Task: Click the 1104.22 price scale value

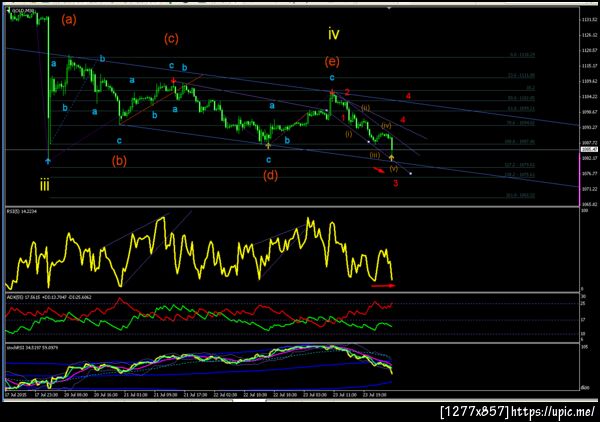Action: (x=589, y=96)
